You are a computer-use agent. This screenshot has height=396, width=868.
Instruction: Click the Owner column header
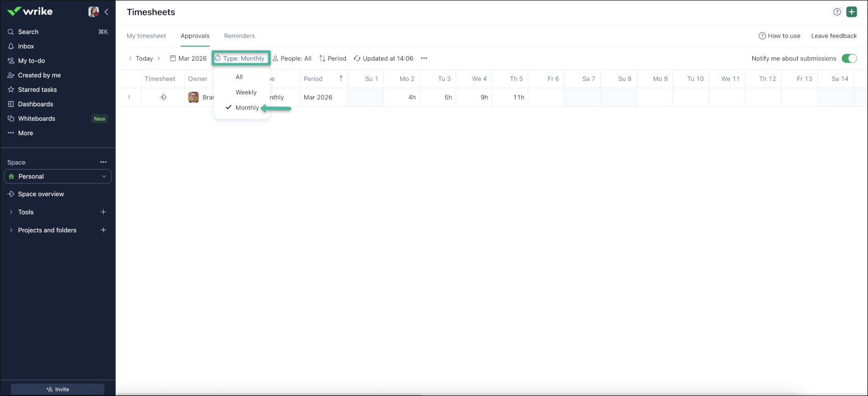pos(198,79)
